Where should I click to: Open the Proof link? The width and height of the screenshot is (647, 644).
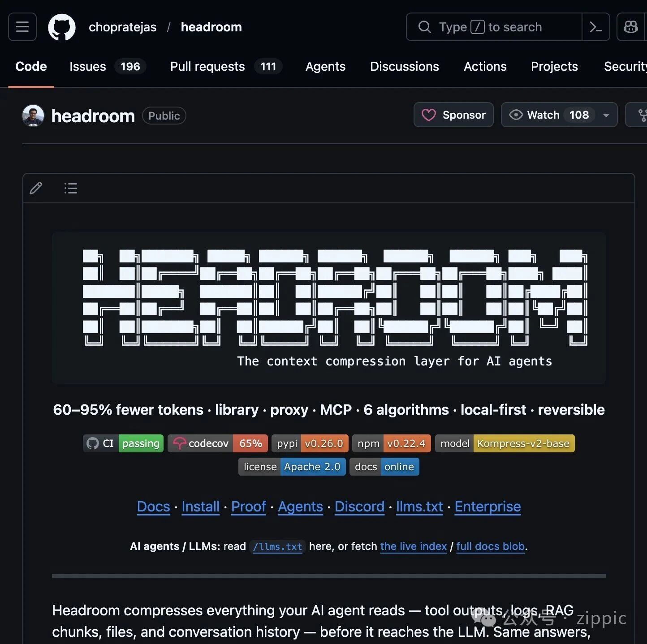click(249, 507)
